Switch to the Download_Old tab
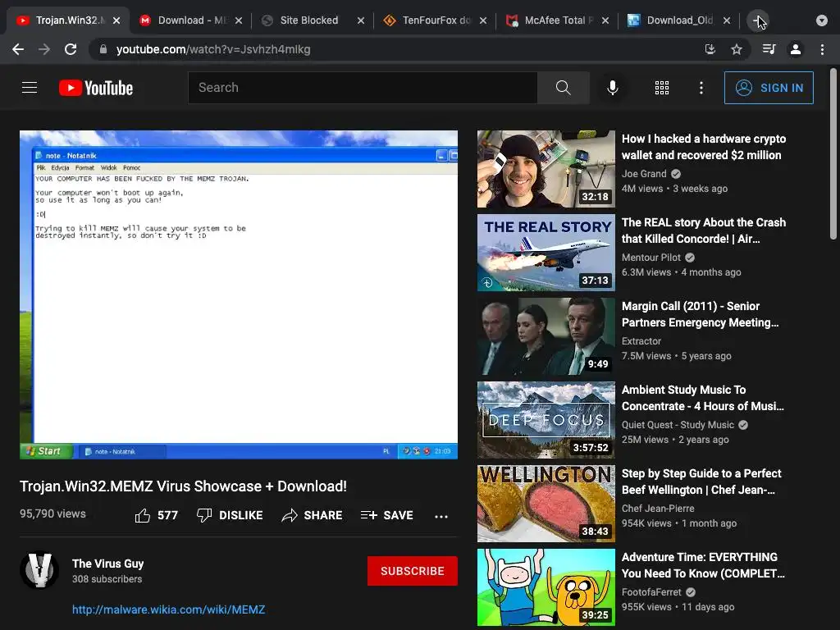Viewport: 840px width, 630px height. 678,21
